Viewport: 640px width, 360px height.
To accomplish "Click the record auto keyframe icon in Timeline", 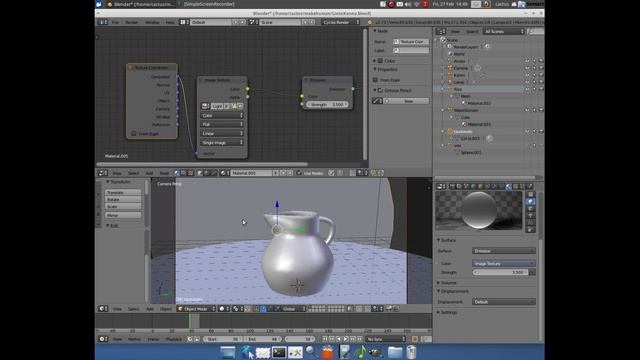I will (x=415, y=339).
